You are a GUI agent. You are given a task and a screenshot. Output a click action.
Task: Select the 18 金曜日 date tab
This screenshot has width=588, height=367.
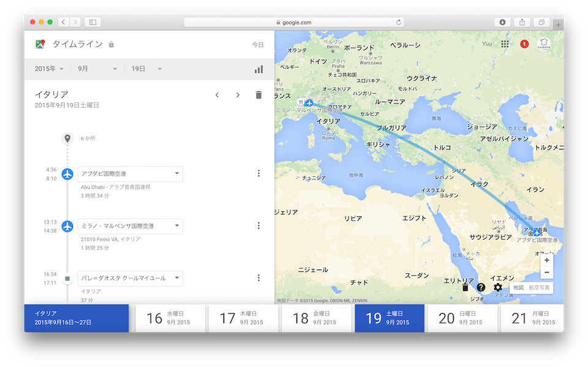(316, 319)
